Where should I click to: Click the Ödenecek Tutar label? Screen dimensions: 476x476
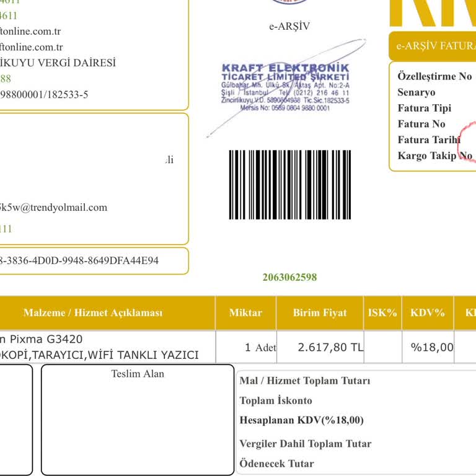[x=276, y=464]
